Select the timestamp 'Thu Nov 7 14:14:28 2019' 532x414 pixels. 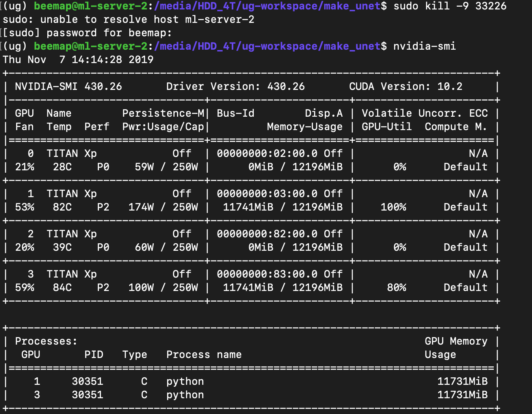(78, 60)
